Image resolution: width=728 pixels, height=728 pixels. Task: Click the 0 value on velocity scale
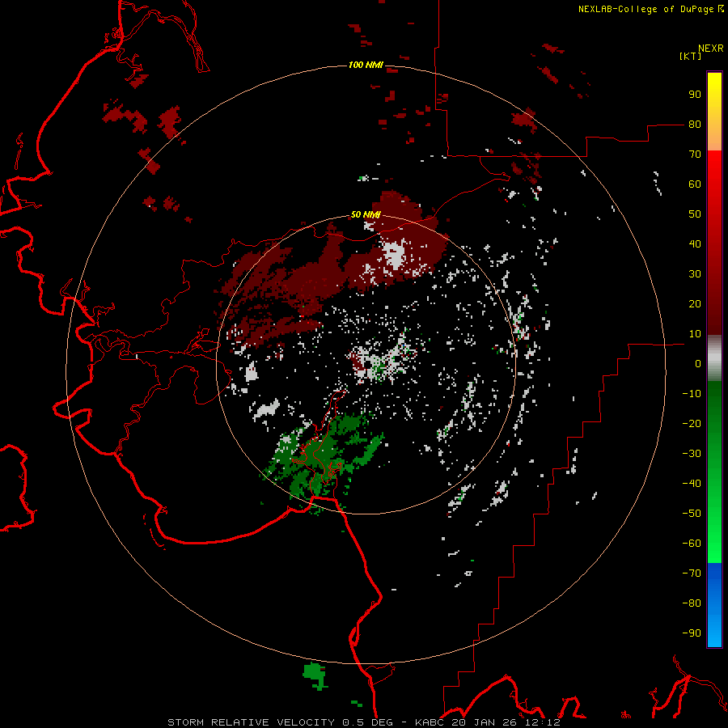click(x=698, y=363)
